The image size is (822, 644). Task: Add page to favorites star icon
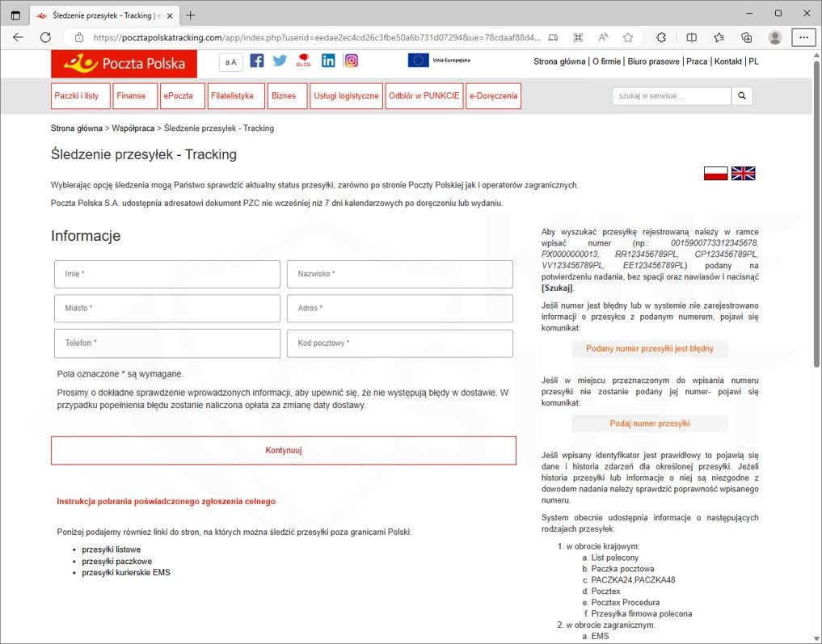(x=628, y=37)
